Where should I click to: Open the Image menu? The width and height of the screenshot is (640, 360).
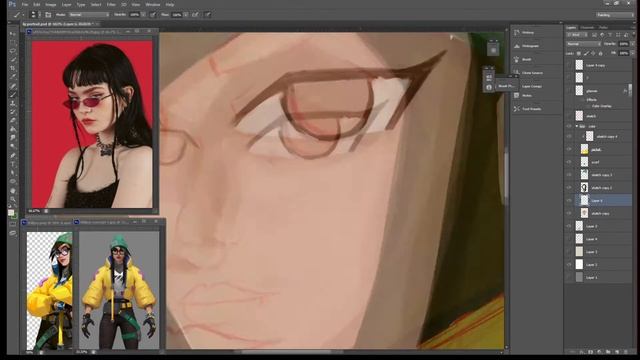[51, 4]
